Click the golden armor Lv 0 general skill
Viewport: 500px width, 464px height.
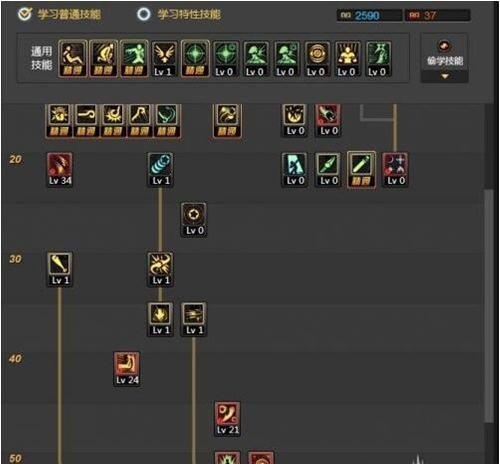347,59
